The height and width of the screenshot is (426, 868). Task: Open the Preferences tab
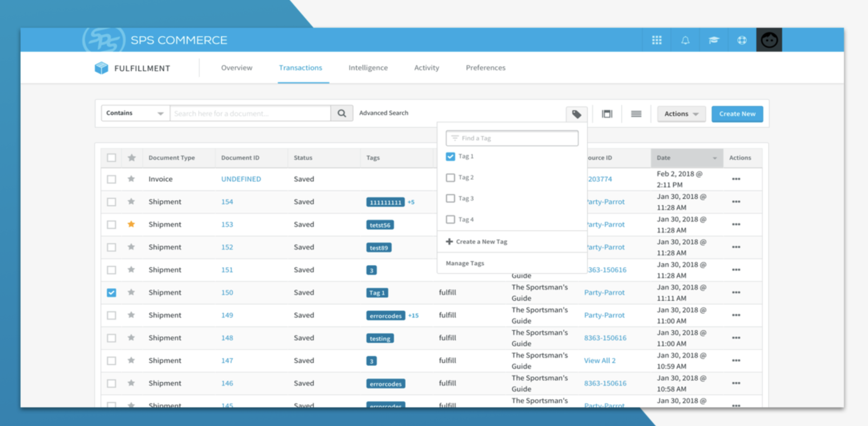[486, 68]
